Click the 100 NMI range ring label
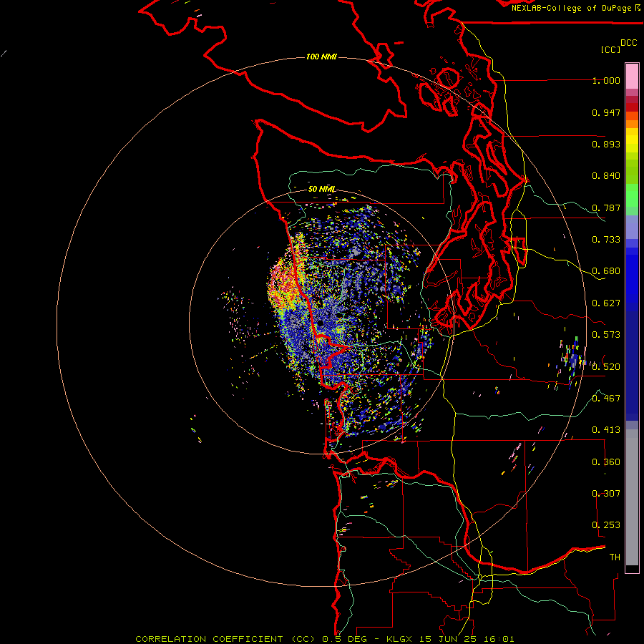 [321, 57]
